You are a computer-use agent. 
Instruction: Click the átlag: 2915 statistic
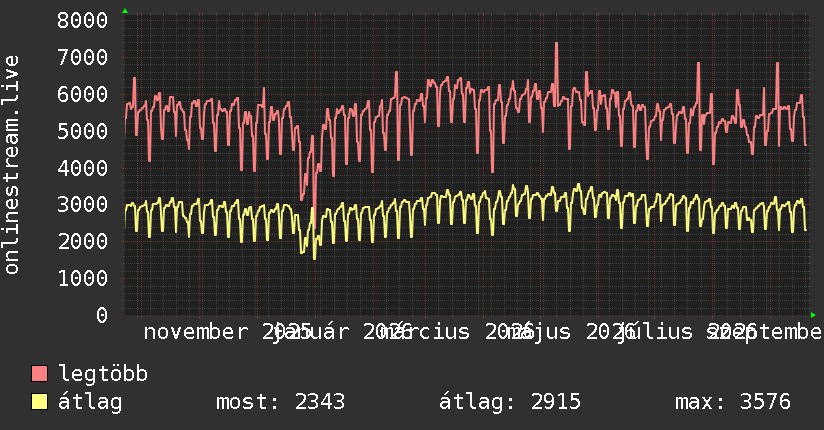[x=510, y=402]
